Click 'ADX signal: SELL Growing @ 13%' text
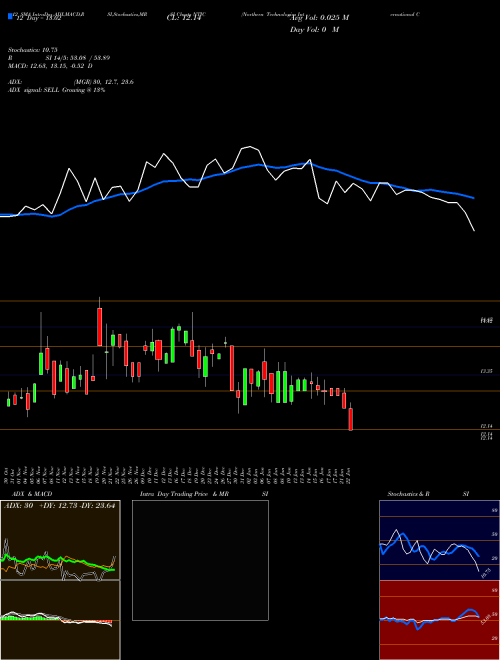Image resolution: width=500 pixels, height=660 pixels. coord(56,90)
